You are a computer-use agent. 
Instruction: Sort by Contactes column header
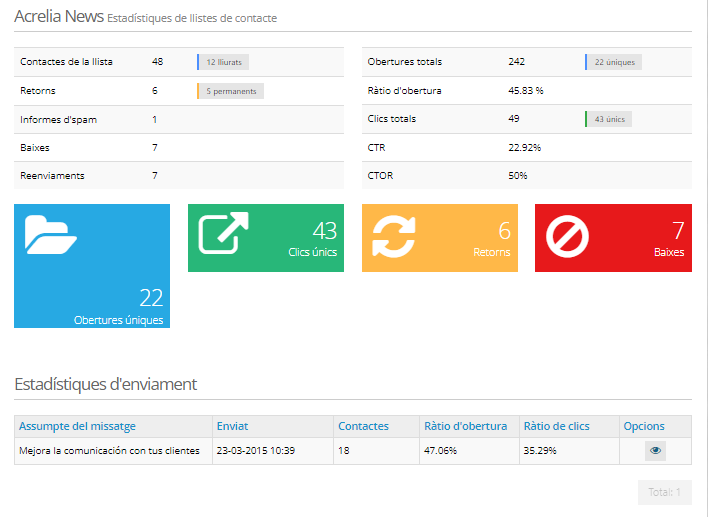363,426
